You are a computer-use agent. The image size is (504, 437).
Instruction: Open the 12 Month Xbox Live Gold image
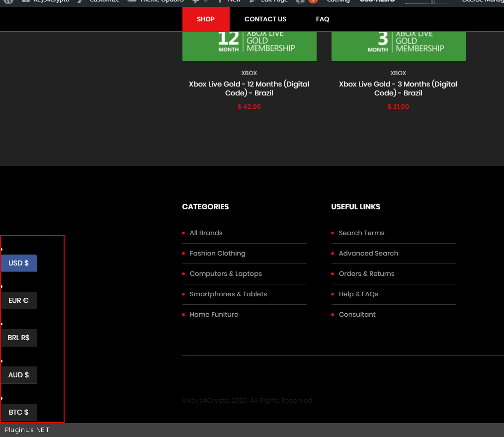tap(250, 45)
